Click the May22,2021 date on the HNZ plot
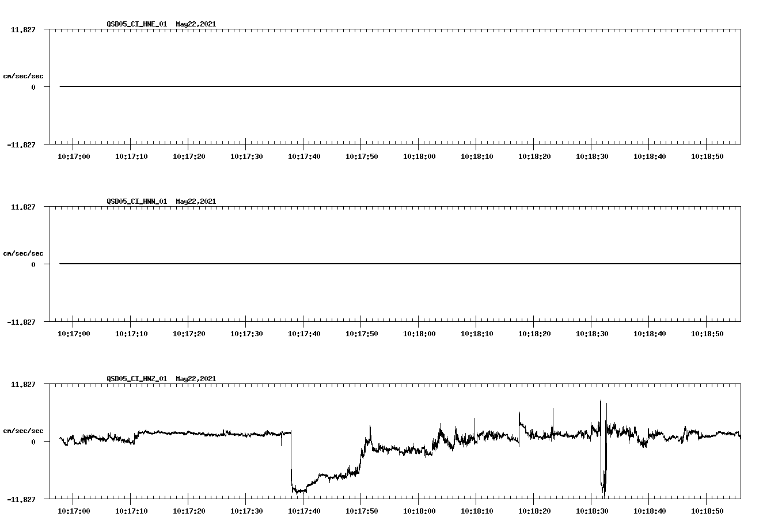The height and width of the screenshot is (532, 782). click(196, 379)
